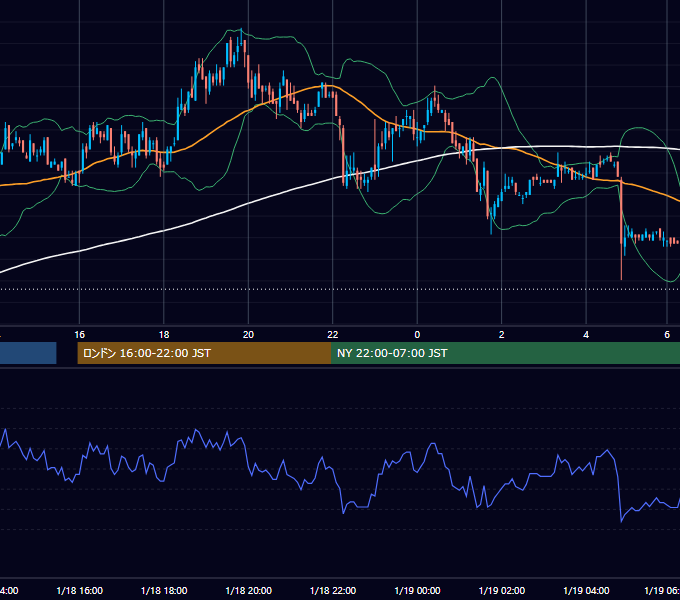
Task: Click the 1/18 16:00 label on oscillator axis
Action: coord(80,591)
